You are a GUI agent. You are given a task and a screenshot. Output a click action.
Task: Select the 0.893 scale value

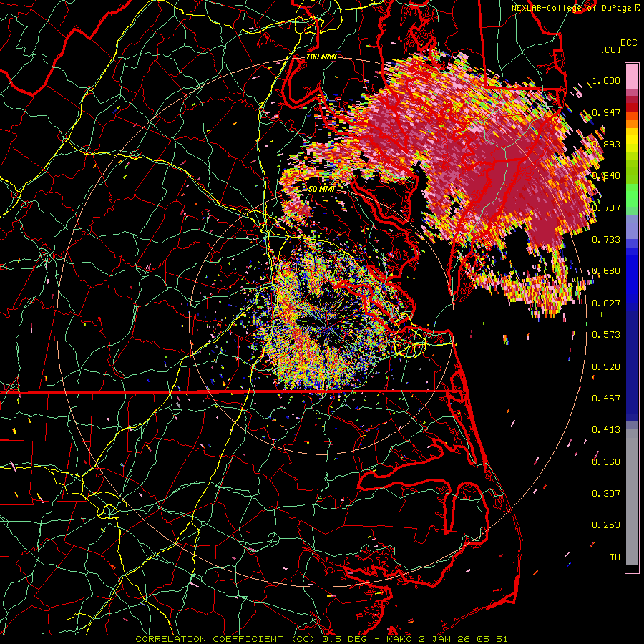click(606, 144)
